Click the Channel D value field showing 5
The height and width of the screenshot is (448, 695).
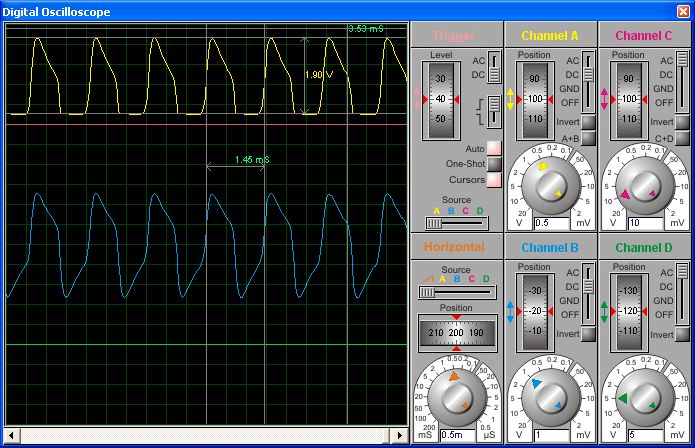point(645,435)
